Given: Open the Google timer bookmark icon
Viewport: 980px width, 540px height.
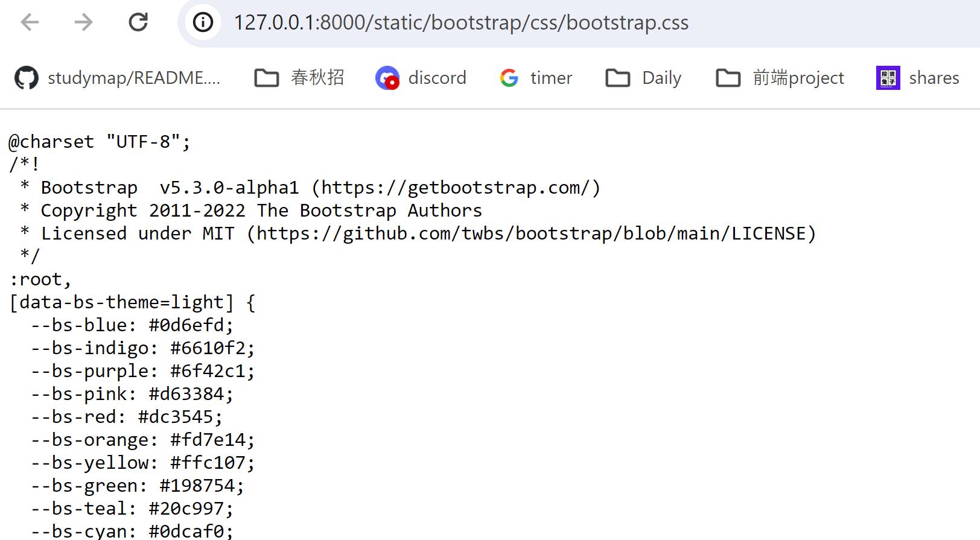Looking at the screenshot, I should [x=509, y=78].
